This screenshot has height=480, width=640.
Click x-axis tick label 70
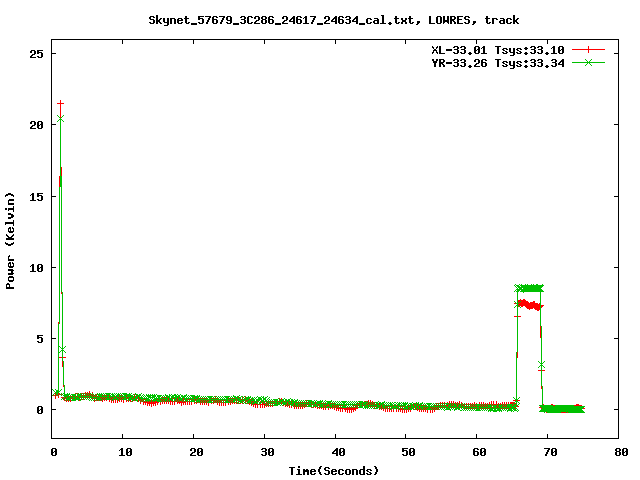click(x=550, y=452)
